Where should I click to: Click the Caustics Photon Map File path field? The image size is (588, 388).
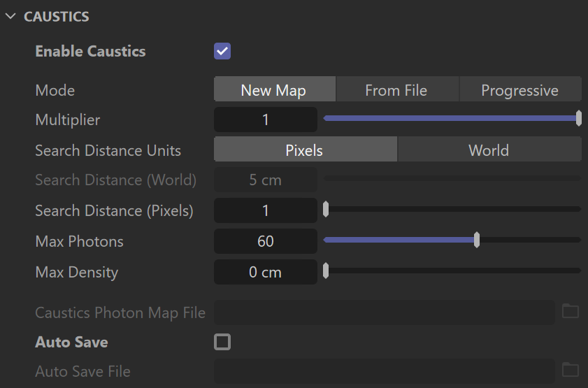pyautogui.click(x=384, y=312)
